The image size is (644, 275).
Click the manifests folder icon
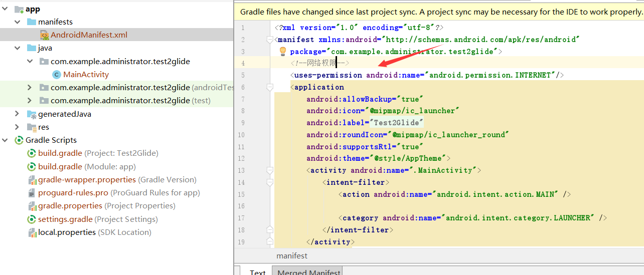click(32, 22)
